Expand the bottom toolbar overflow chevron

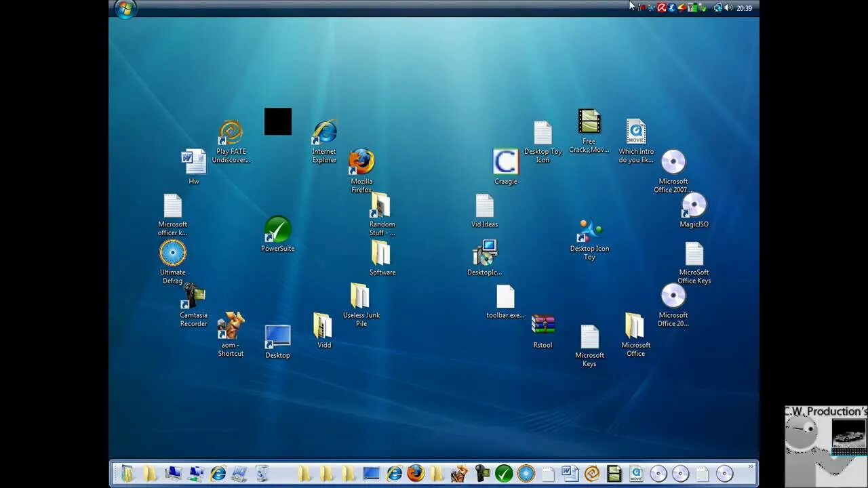coord(751,466)
